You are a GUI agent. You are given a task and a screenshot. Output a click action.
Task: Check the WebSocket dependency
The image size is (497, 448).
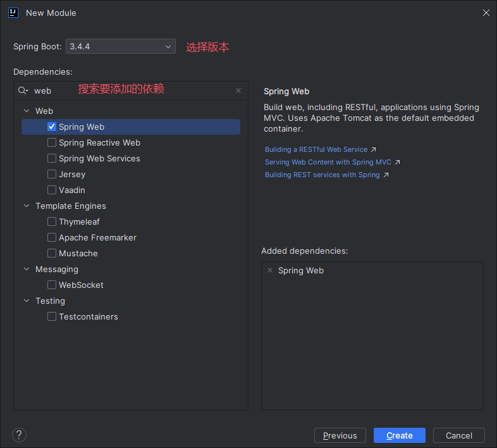tap(52, 285)
